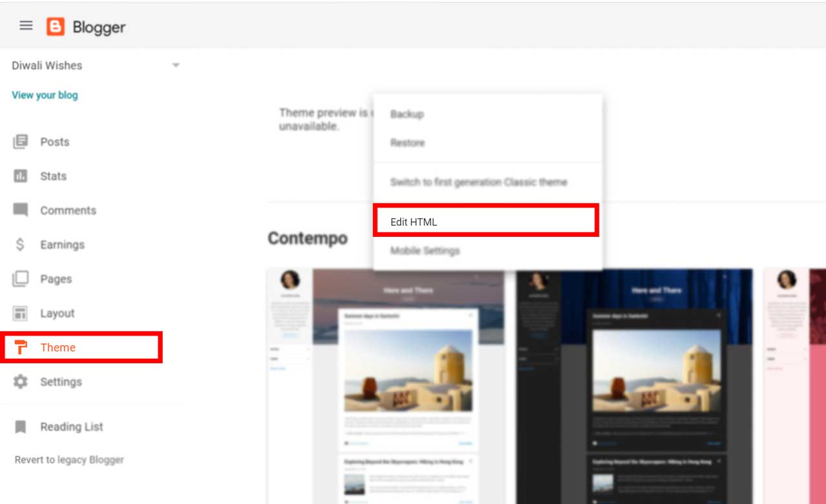Open the Theme section label

[58, 347]
